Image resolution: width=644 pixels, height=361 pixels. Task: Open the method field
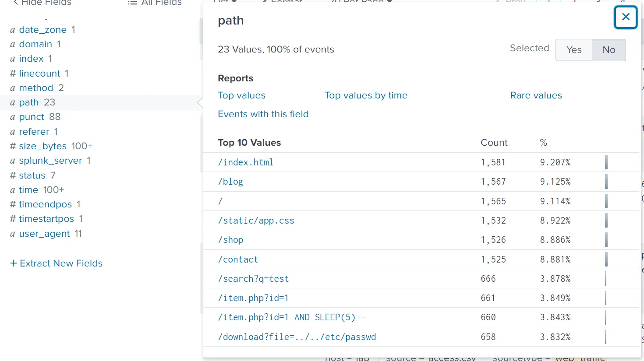[x=36, y=88]
